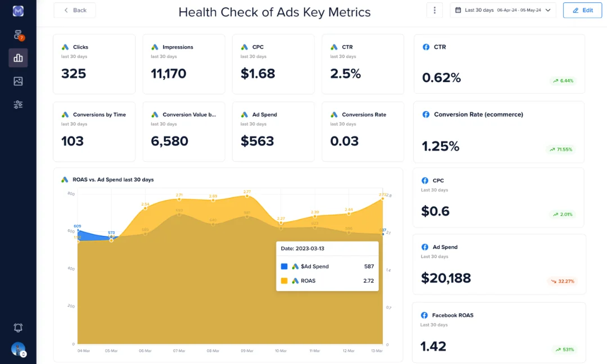Open the Last 30 days date dropdown

coord(503,10)
